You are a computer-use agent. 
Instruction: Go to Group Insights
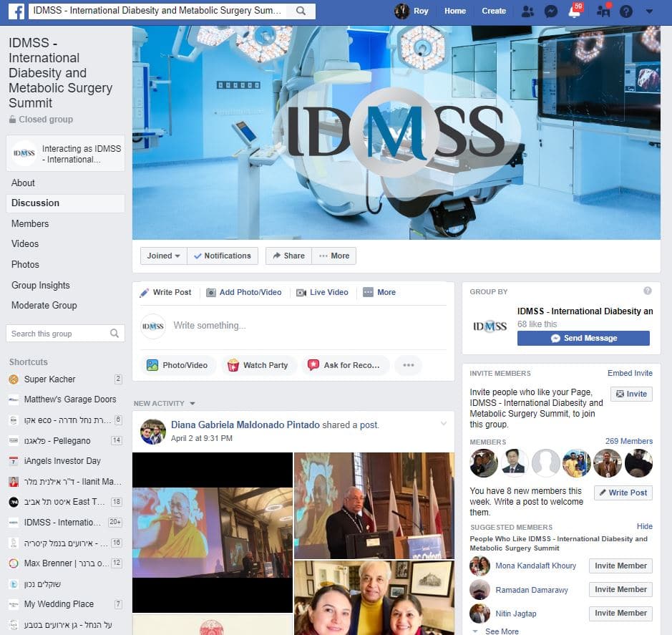coord(41,285)
